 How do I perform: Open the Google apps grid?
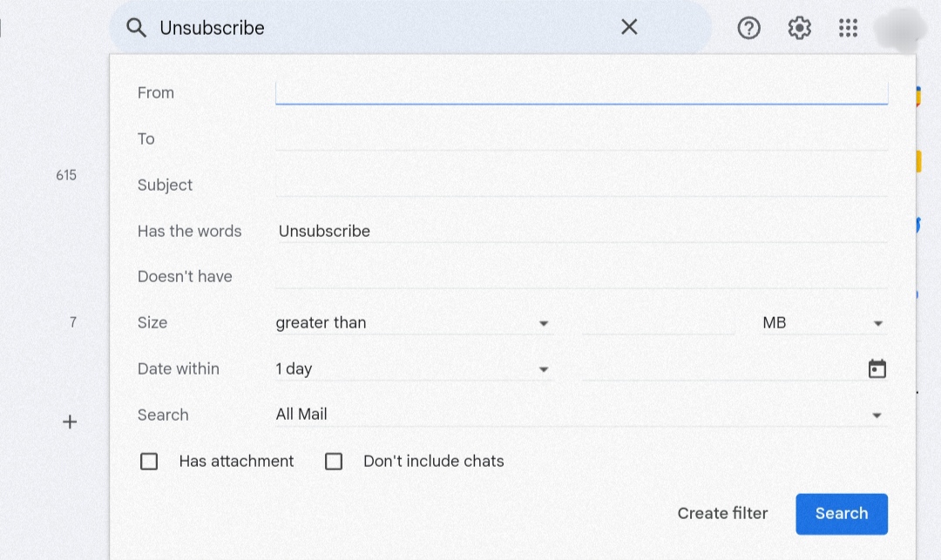coord(848,28)
